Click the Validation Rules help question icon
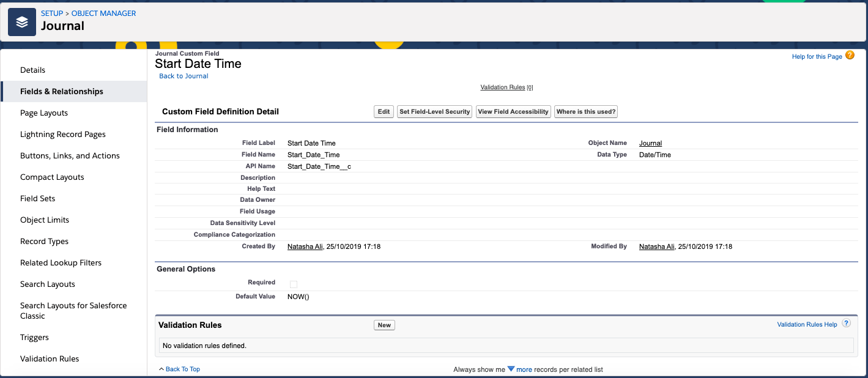This screenshot has width=868, height=378. 846,324
